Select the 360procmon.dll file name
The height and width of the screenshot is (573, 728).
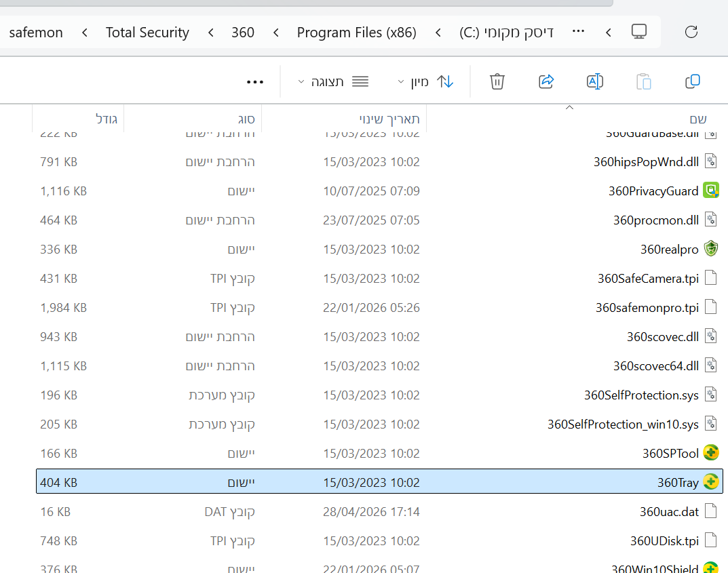click(655, 220)
